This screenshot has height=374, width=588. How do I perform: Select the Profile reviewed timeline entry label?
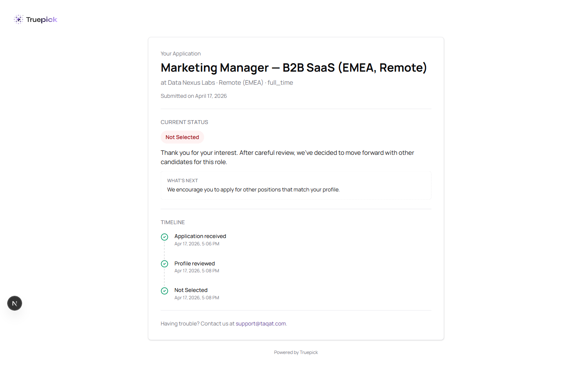[194, 263]
